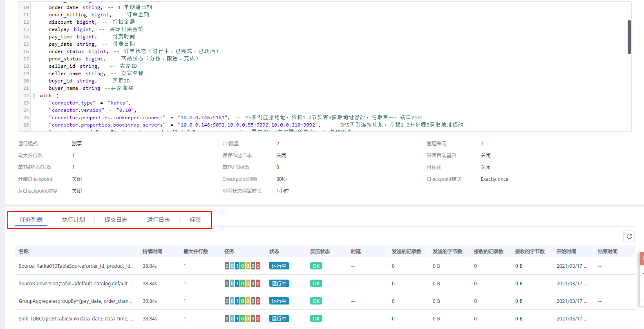Click the 保存作业日志 value 关闭
The image size is (644, 329).
[281, 156]
